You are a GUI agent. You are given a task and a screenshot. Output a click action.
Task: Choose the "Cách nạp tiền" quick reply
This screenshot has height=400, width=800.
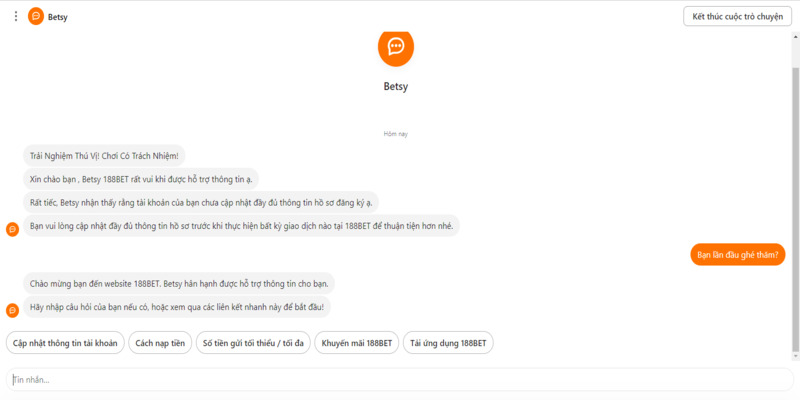tap(160, 343)
